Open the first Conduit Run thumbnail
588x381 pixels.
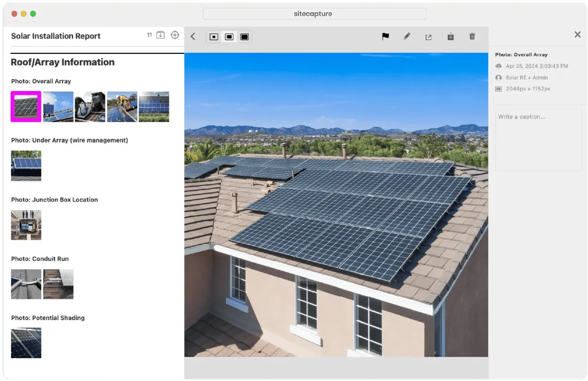point(26,284)
